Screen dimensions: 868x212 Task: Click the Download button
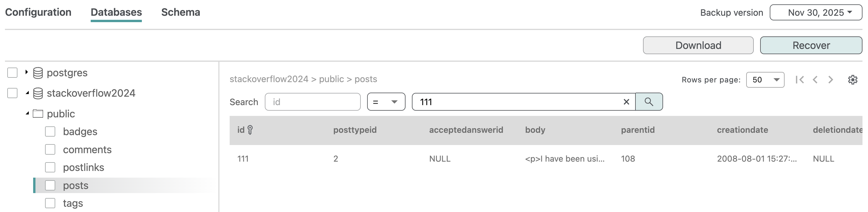[x=698, y=45]
